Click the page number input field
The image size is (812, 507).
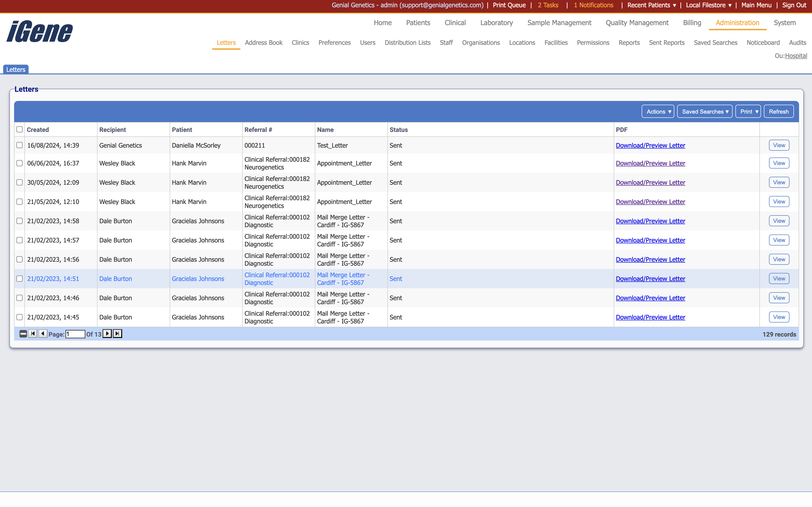pos(75,334)
